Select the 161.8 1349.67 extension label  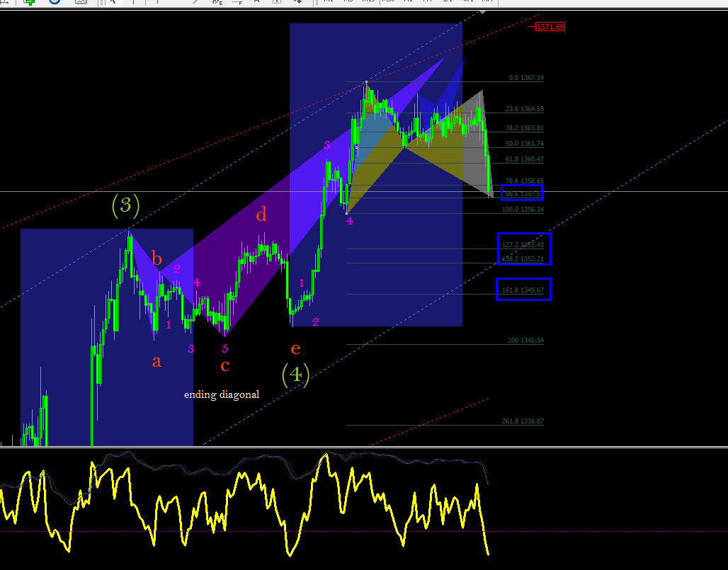click(523, 290)
